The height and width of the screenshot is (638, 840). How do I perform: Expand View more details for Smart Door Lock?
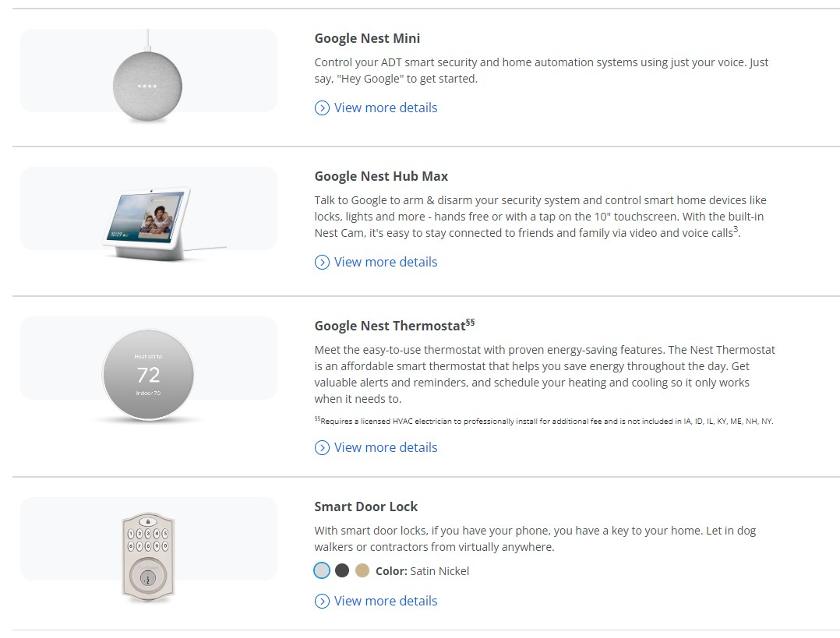click(386, 601)
